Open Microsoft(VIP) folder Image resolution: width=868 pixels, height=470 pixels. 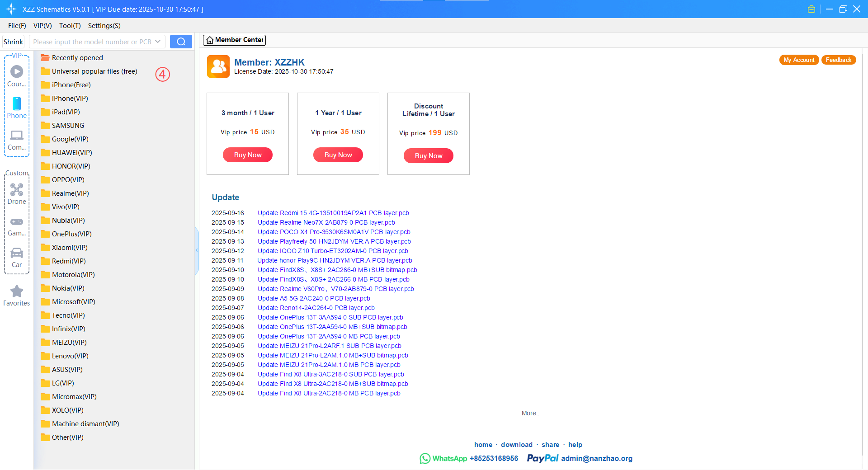[x=68, y=302]
